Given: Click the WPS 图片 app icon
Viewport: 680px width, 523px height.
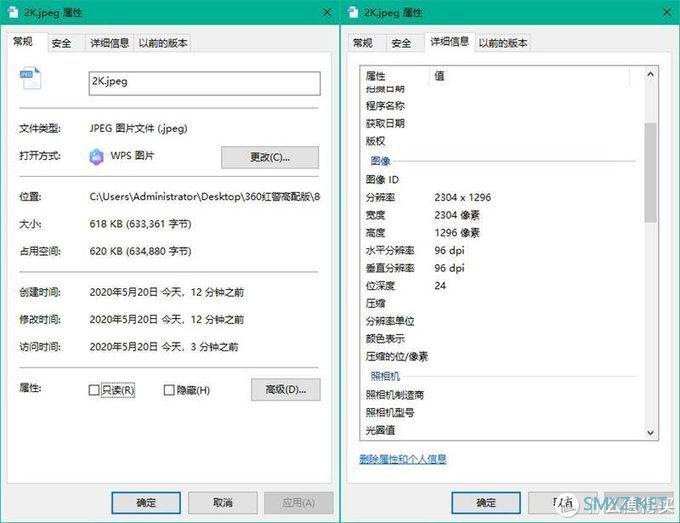Looking at the screenshot, I should [x=96, y=157].
